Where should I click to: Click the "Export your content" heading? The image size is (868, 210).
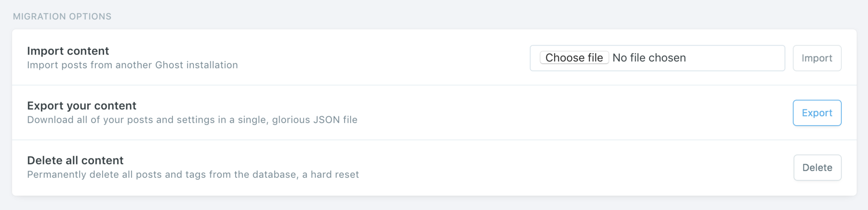pyautogui.click(x=81, y=106)
